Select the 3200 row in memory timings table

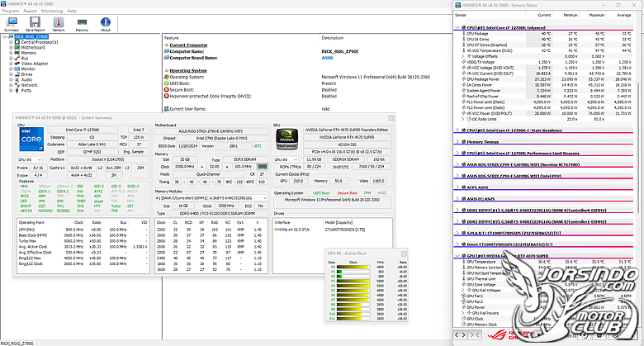(x=211, y=230)
